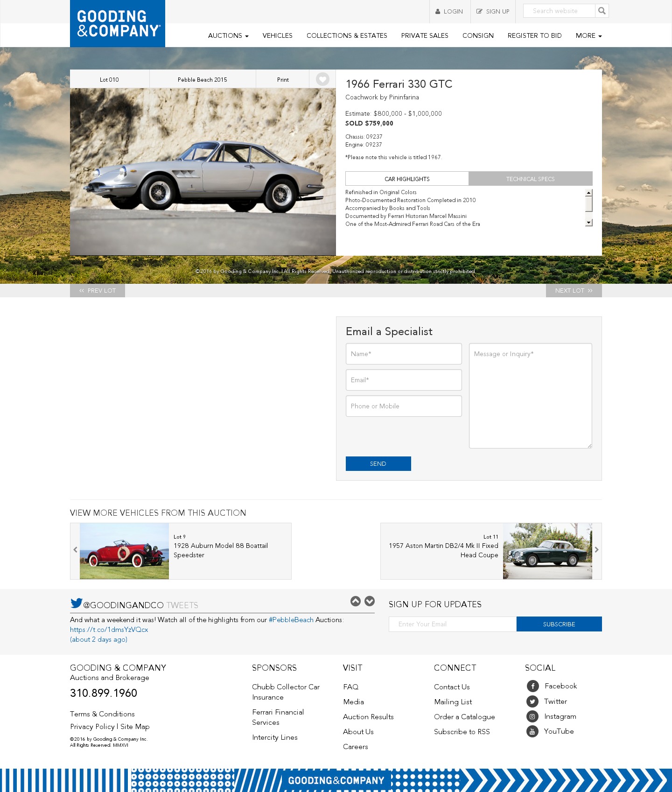Screen dimensions: 672x792
Task: Open Site Map link
Action: 135,727
